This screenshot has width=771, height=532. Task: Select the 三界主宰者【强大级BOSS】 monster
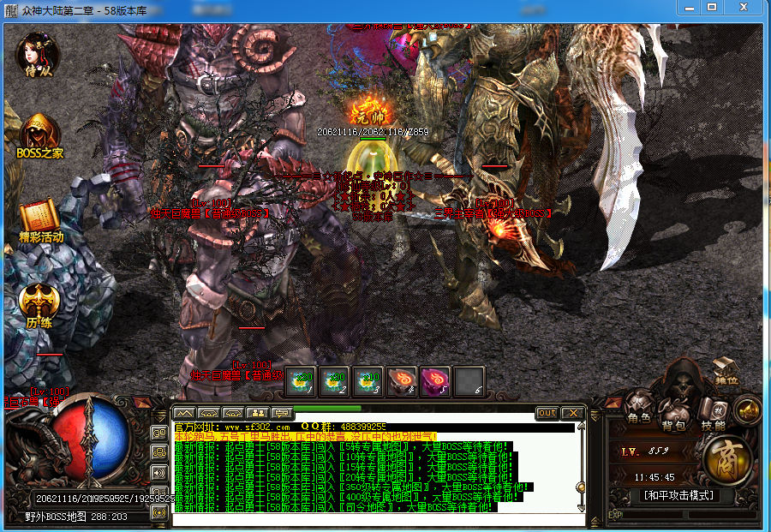point(493,213)
